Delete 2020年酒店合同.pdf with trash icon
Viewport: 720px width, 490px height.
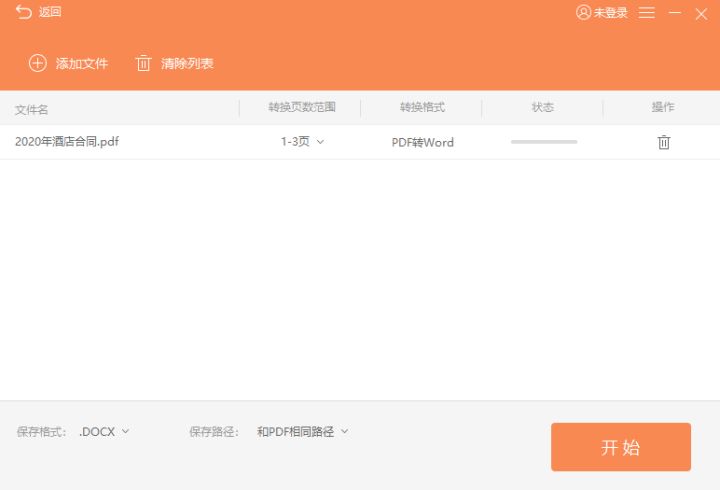pos(664,142)
